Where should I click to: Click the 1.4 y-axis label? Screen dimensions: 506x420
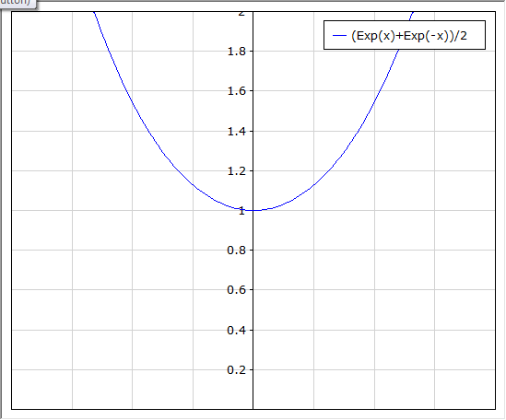[236, 132]
